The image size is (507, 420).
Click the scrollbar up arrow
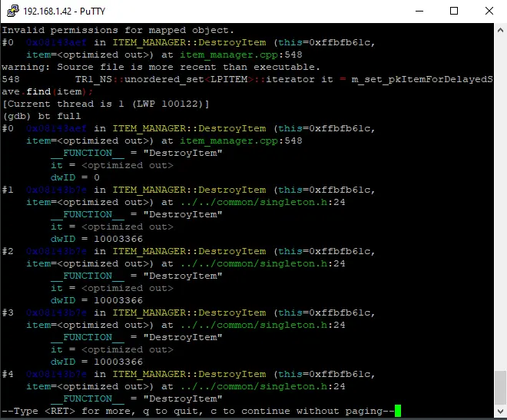pyautogui.click(x=500, y=29)
